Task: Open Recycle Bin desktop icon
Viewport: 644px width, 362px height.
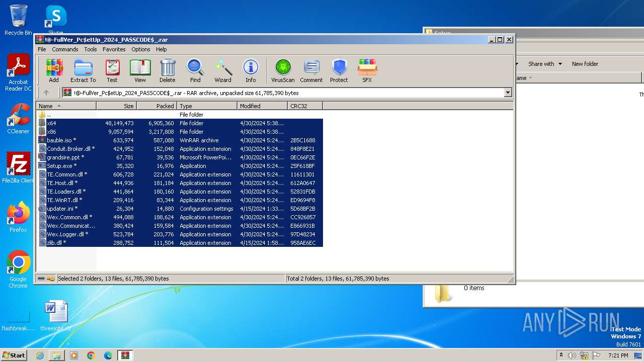Action: [18, 21]
